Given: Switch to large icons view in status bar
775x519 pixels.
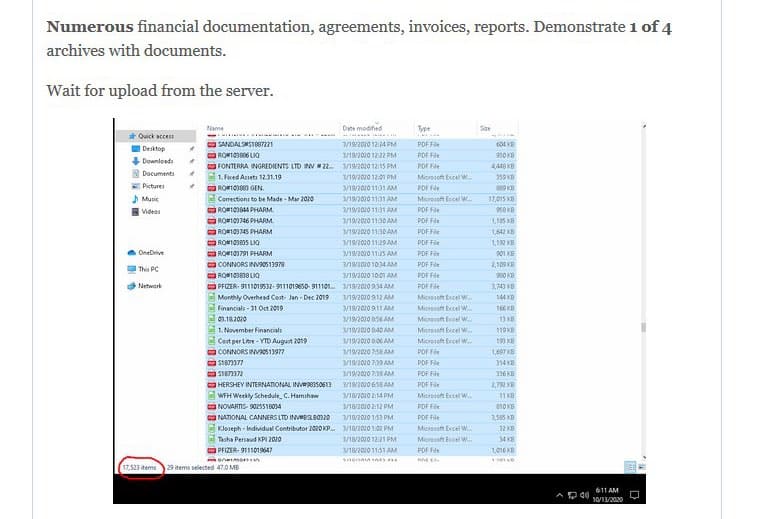Looking at the screenshot, I should 641,467.
